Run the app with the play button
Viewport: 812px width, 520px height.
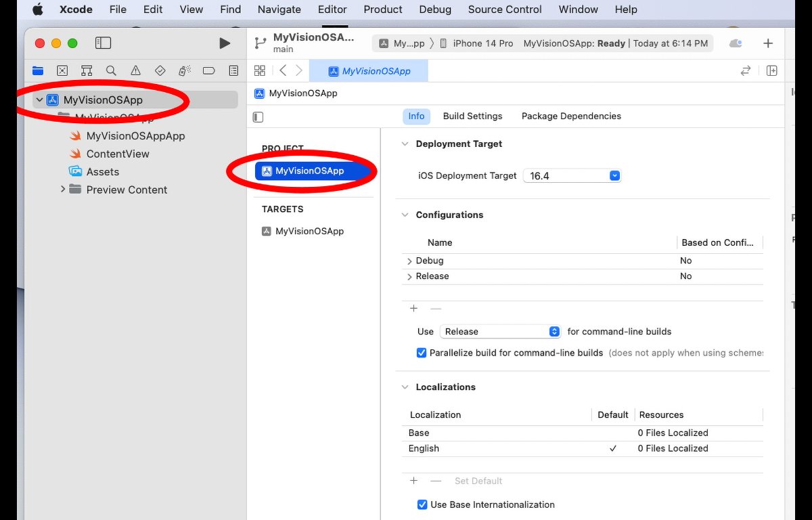pyautogui.click(x=225, y=43)
